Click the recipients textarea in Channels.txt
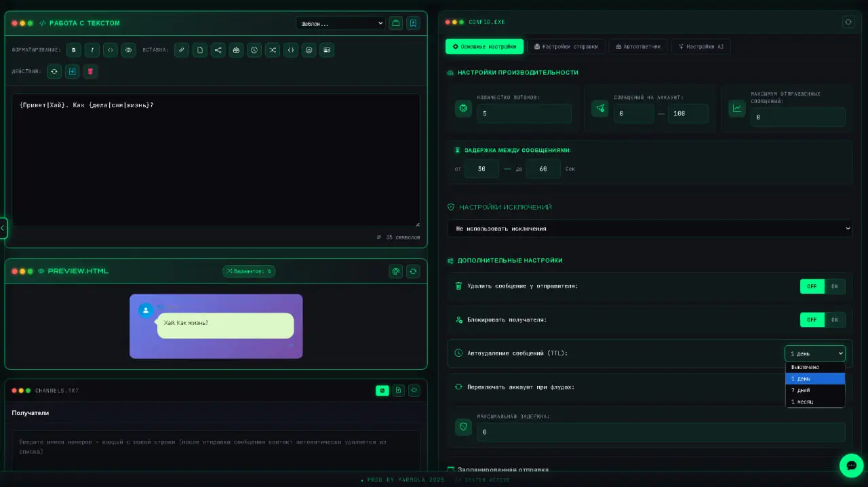 click(216, 450)
